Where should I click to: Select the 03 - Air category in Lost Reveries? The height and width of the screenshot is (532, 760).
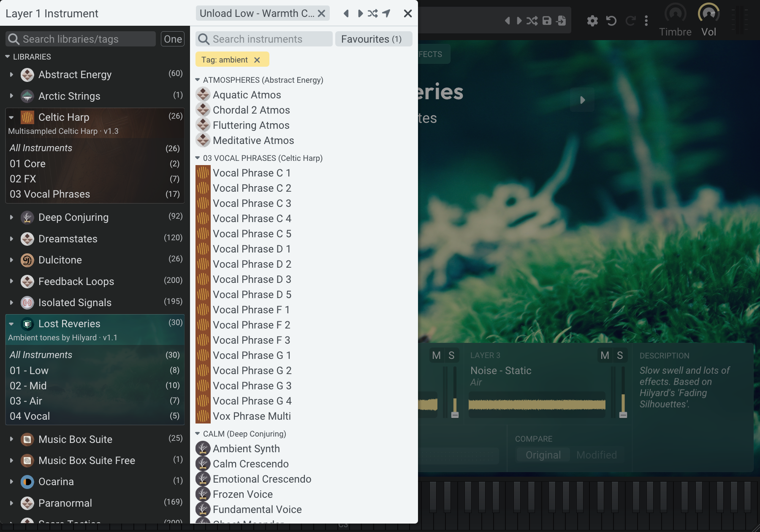(x=95, y=401)
